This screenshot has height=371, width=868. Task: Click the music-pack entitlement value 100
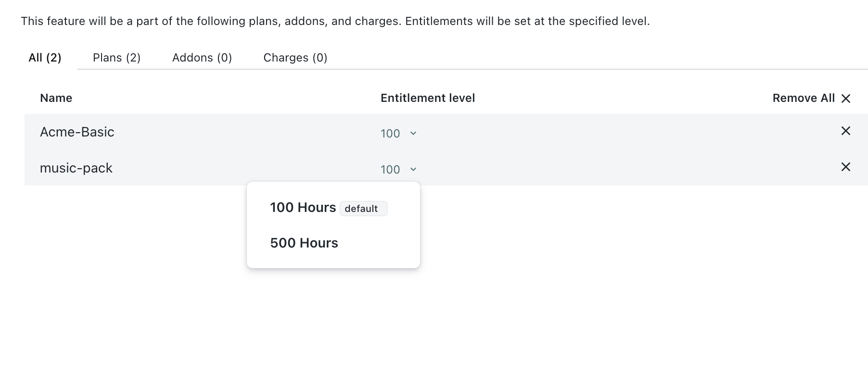[390, 170]
